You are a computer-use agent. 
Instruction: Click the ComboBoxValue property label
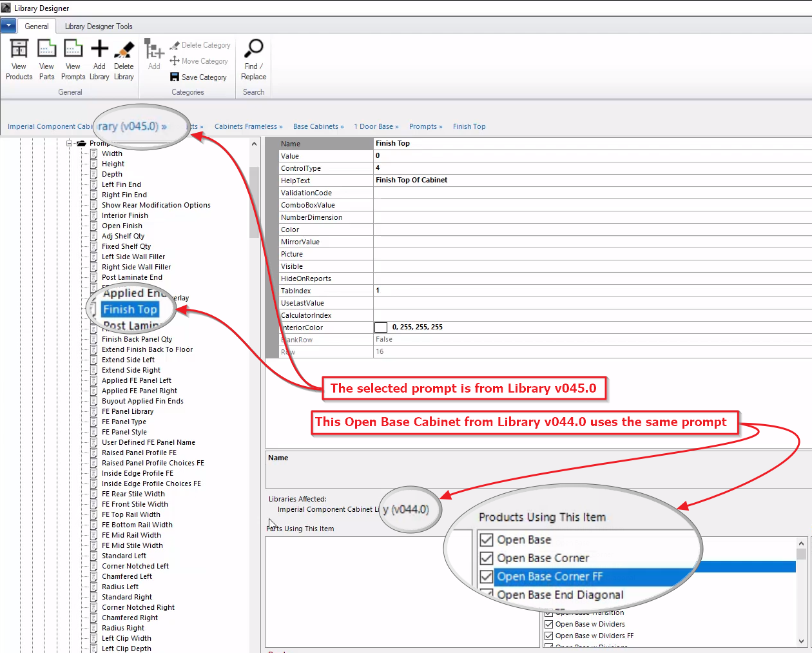(x=307, y=205)
